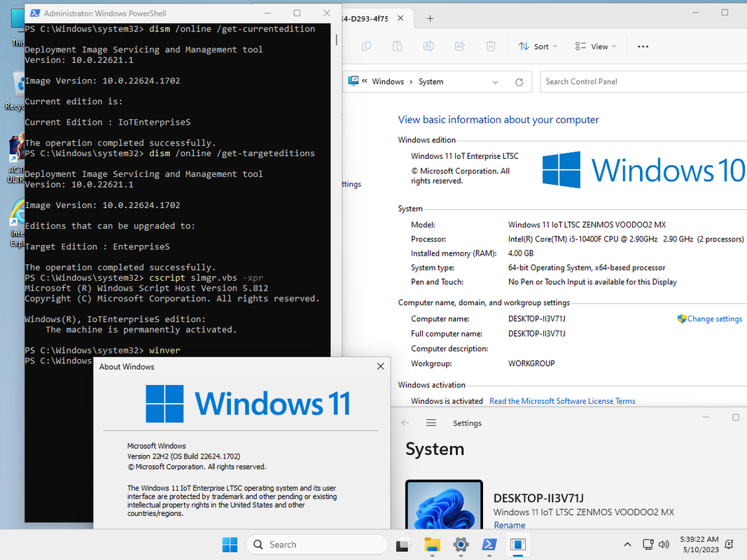Click the Windows 10 logo in Control Panel
The image size is (747, 560).
pyautogui.click(x=643, y=169)
